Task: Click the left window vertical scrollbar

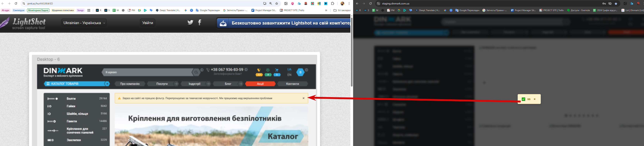Action: point(351,52)
